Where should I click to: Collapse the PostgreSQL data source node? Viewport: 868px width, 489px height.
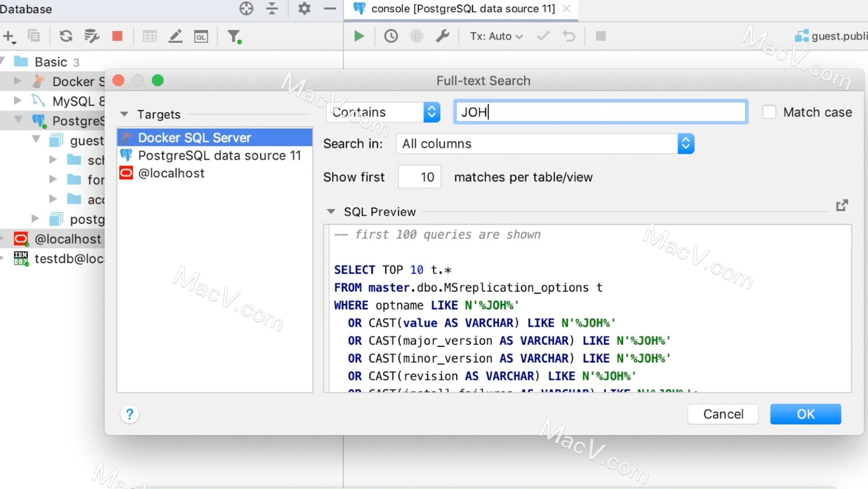click(19, 120)
